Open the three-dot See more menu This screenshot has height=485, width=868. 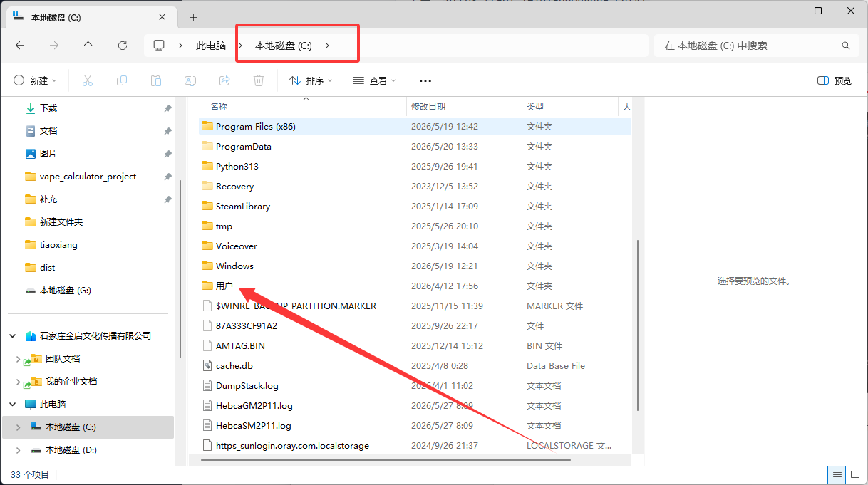pyautogui.click(x=425, y=81)
